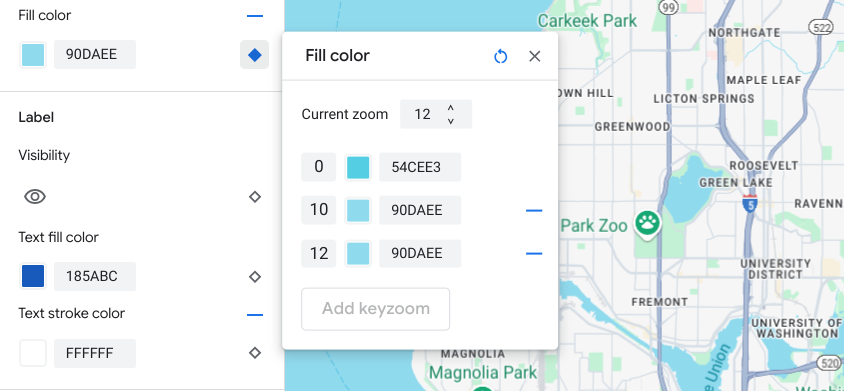Image resolution: width=844 pixels, height=391 pixels.
Task: Click the Add keyzoom button
Action: (x=376, y=309)
